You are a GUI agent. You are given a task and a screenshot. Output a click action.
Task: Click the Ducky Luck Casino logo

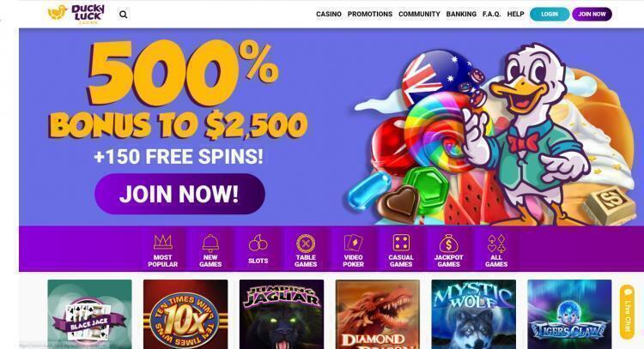point(76,14)
